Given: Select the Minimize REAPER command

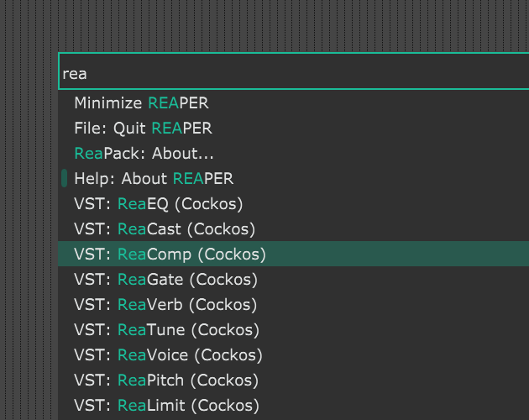Looking at the screenshot, I should pyautogui.click(x=141, y=103).
